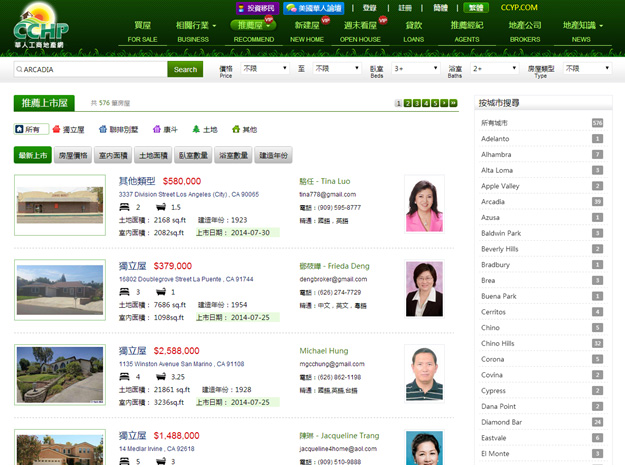The width and height of the screenshot is (625, 467).
Task: Open the minimum Price dropdown
Action: pos(265,69)
